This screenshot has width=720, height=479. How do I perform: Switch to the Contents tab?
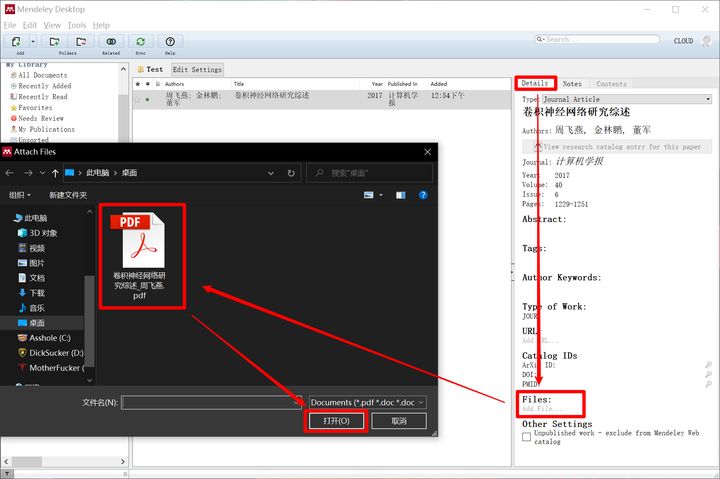(611, 84)
